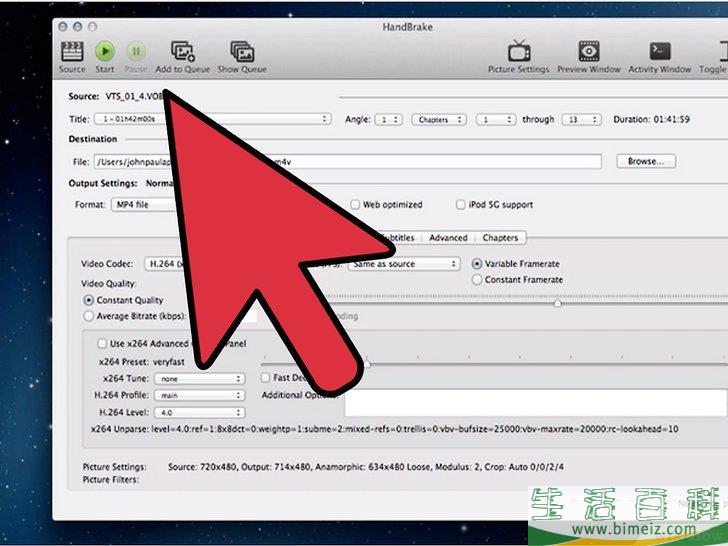This screenshot has height=546, width=728.
Task: Click the Pause toolbar icon
Action: pyautogui.click(x=136, y=51)
